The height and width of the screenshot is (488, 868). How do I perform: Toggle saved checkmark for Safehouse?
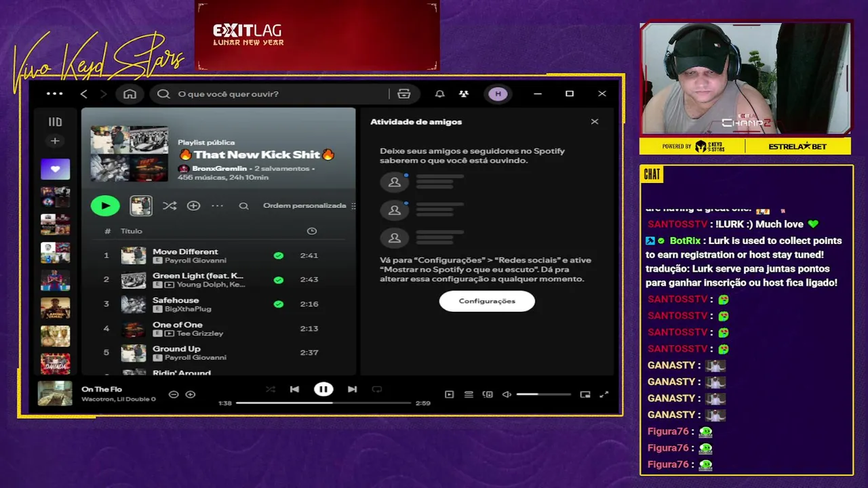click(x=278, y=304)
